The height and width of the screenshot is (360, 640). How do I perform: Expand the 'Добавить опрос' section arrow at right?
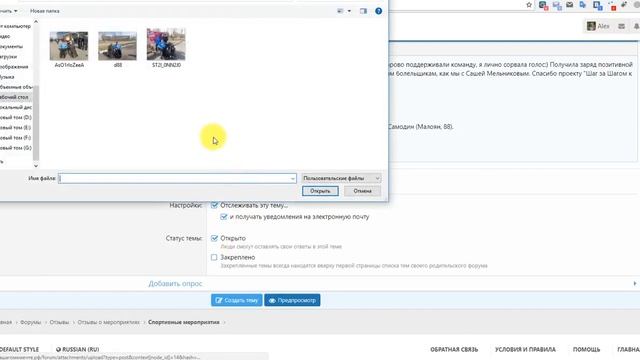(635, 283)
